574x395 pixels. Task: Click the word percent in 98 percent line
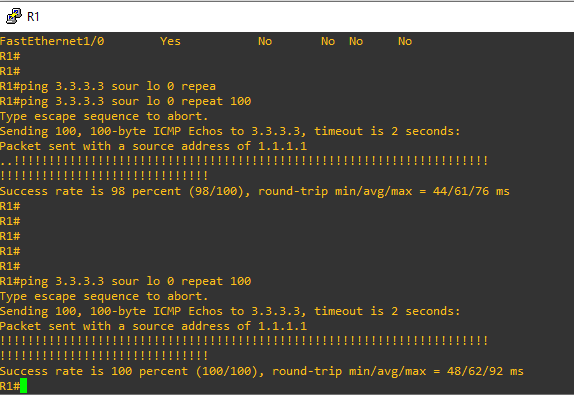pyautogui.click(x=156, y=191)
